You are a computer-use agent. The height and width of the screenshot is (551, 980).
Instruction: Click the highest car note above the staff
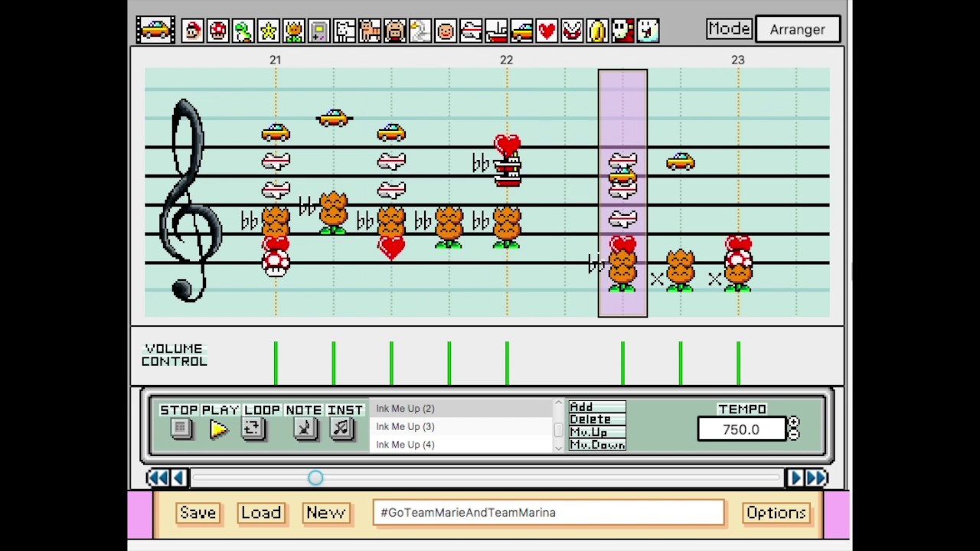[334, 118]
